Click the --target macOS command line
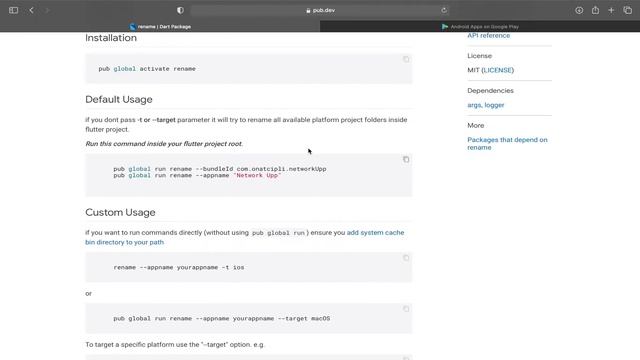 click(x=222, y=318)
